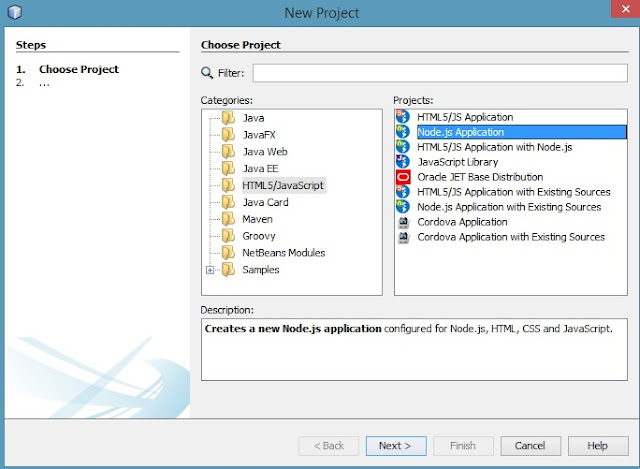Click the Java Web folder icon
Screen dimensions: 640x469
click(228, 151)
